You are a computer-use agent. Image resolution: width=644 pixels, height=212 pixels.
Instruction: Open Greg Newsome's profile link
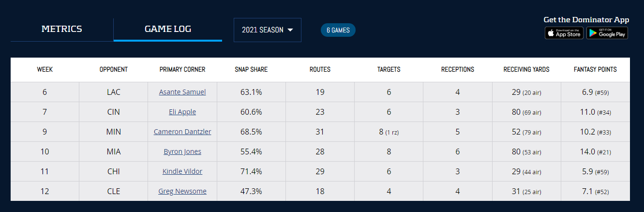[182, 191]
